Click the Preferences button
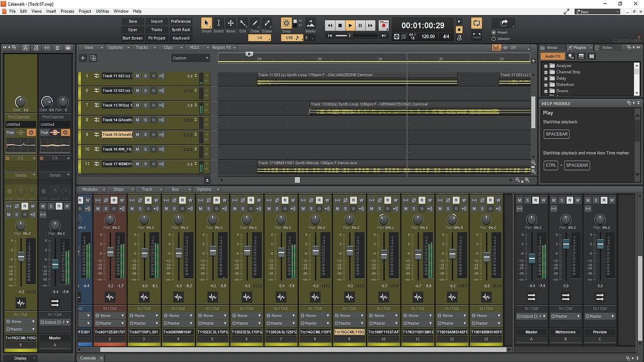 click(x=181, y=22)
